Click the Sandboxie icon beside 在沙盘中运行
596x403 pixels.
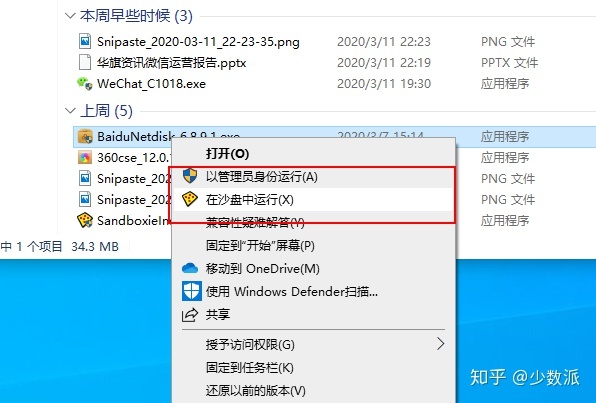tap(190, 199)
